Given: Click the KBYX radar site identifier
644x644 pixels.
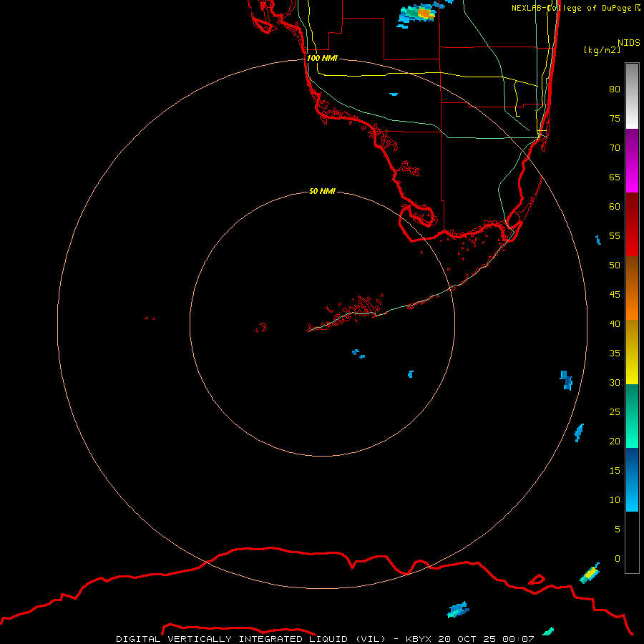Looking at the screenshot, I should pos(418,639).
